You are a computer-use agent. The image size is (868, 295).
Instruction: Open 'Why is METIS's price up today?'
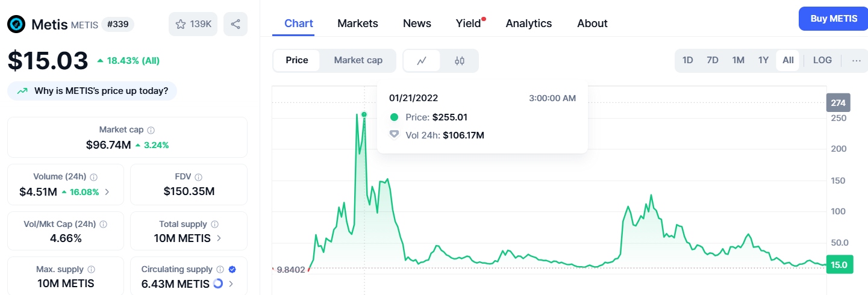point(92,92)
